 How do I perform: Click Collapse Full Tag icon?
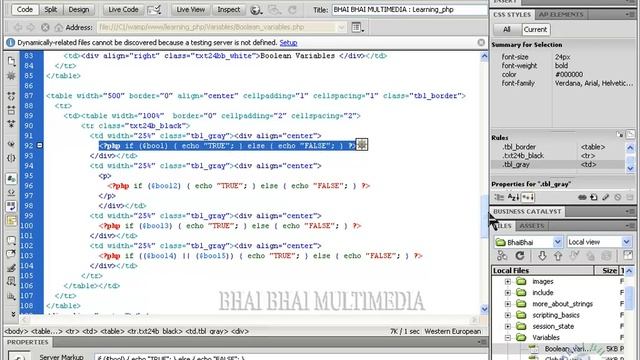pos(11,96)
